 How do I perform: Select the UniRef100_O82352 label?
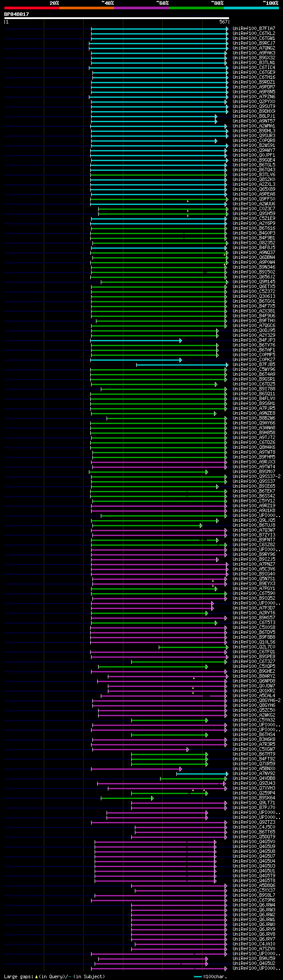[254, 243]
